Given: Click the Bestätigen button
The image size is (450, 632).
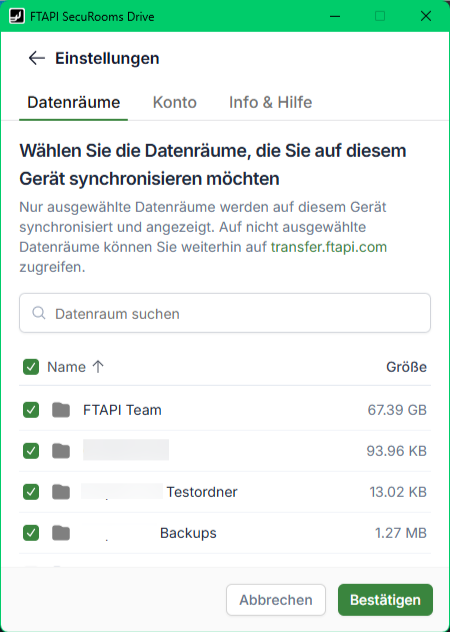Looking at the screenshot, I should coord(385,600).
